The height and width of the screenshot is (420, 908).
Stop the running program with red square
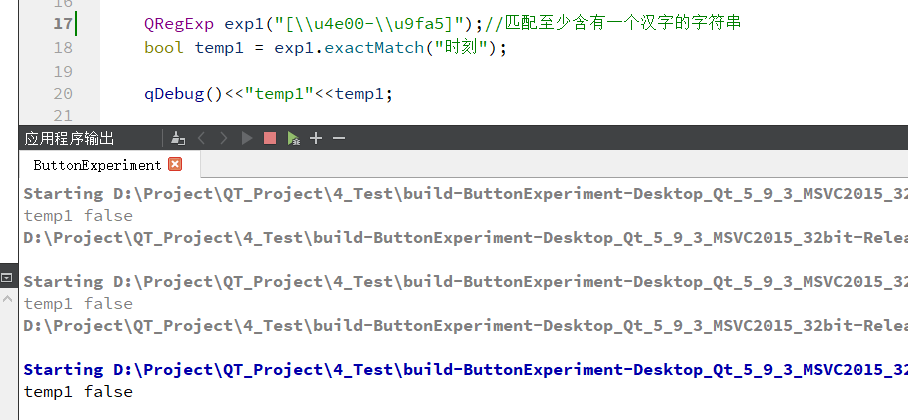[270, 138]
